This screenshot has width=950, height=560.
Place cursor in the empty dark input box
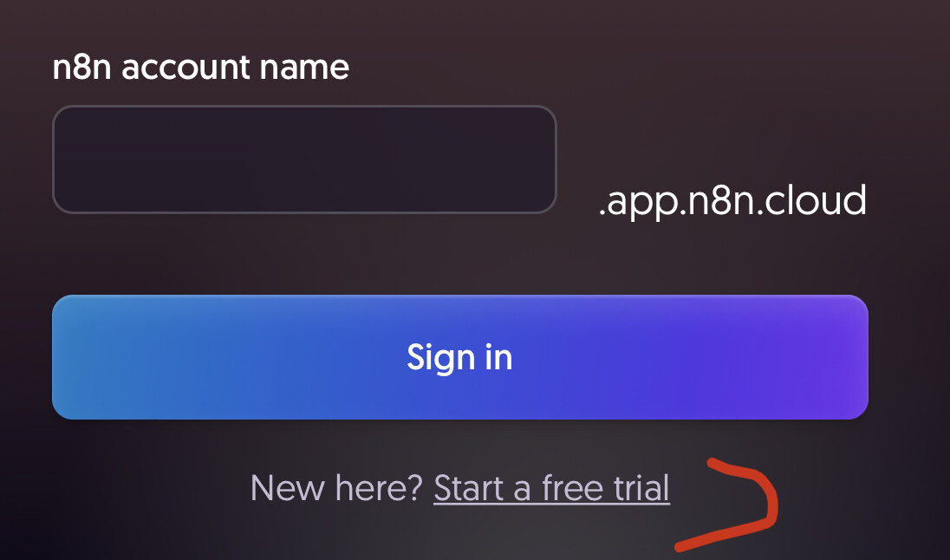coord(304,160)
